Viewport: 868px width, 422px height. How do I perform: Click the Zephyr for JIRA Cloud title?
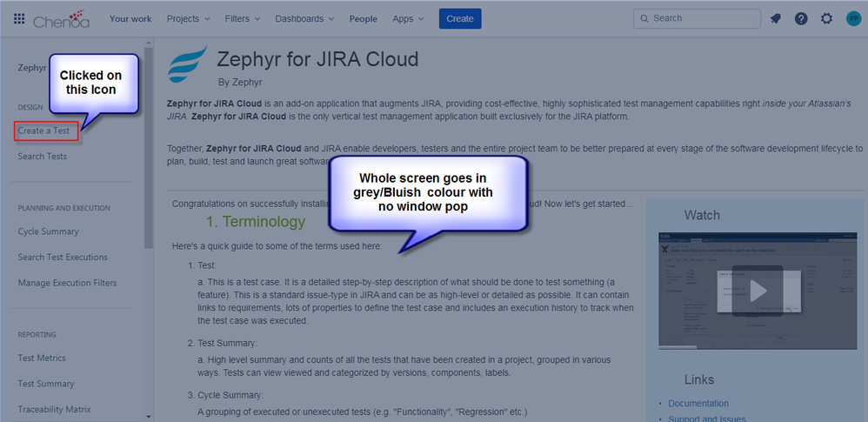coord(317,58)
